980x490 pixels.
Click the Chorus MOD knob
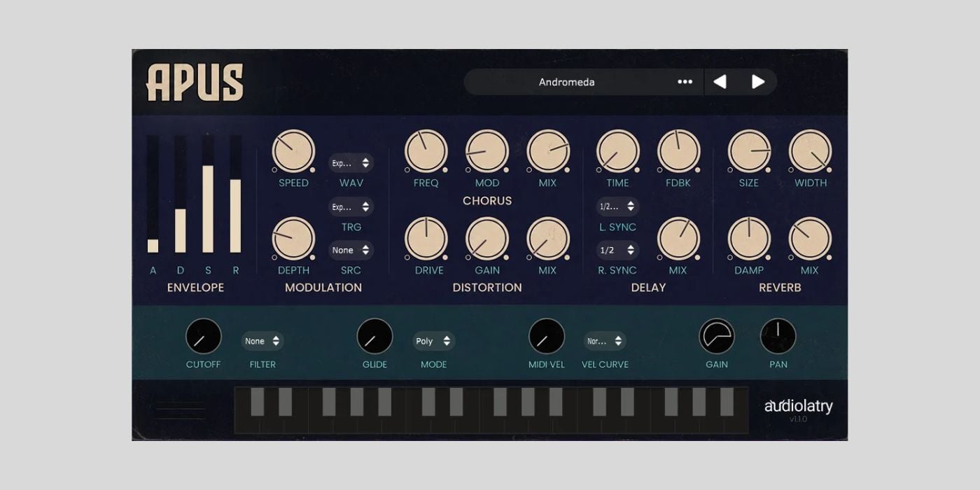486,151
